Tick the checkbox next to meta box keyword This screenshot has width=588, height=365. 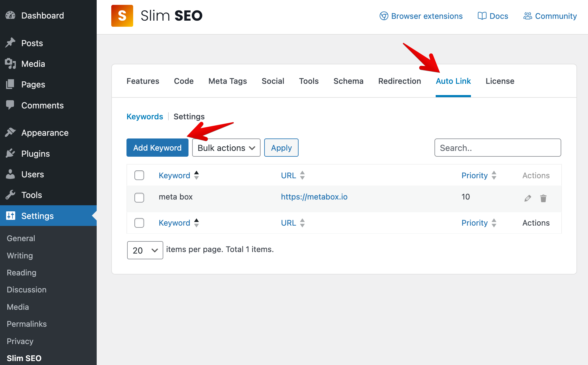pyautogui.click(x=139, y=197)
